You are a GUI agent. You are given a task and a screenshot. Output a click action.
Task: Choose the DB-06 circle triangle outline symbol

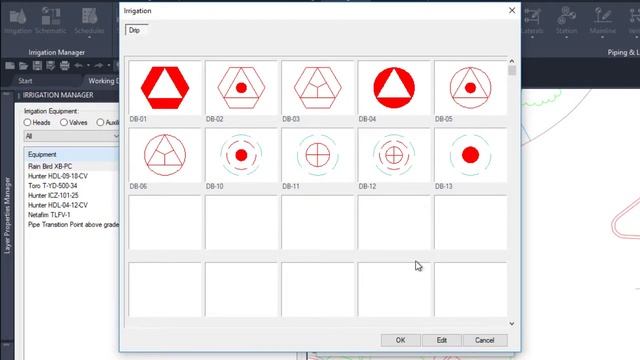click(165, 155)
